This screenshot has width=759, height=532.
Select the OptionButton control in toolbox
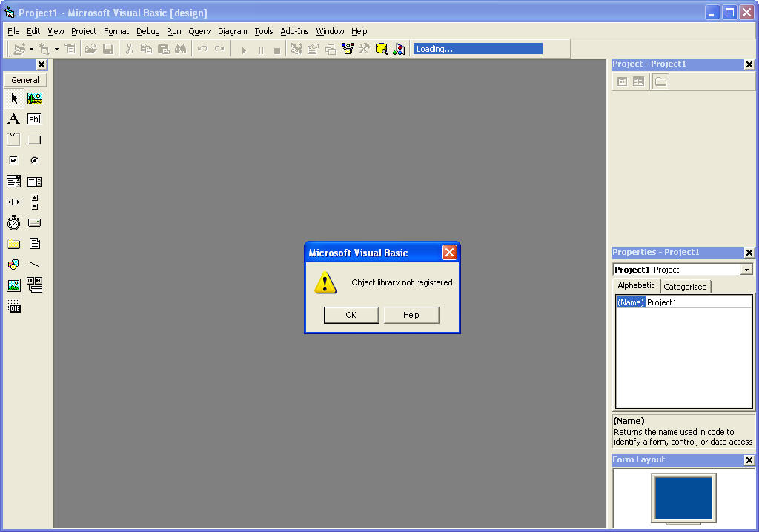[35, 161]
